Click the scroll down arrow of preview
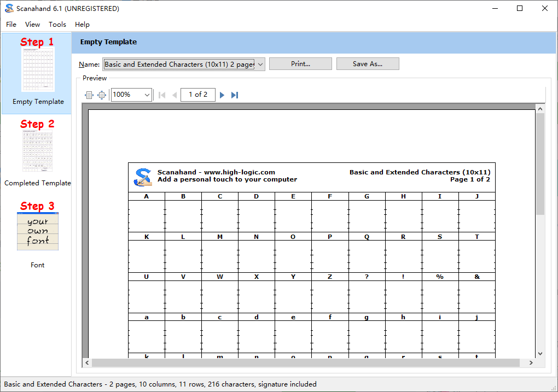 click(x=540, y=354)
